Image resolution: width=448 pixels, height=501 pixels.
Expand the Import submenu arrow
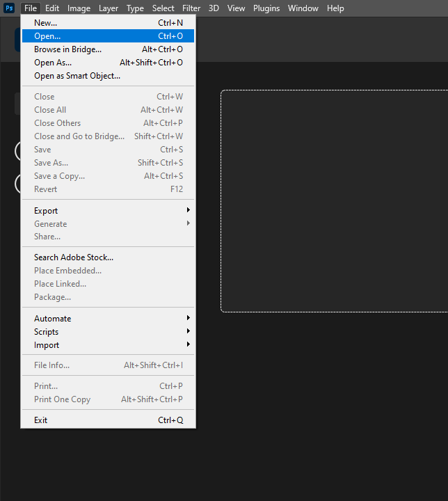[x=189, y=344]
